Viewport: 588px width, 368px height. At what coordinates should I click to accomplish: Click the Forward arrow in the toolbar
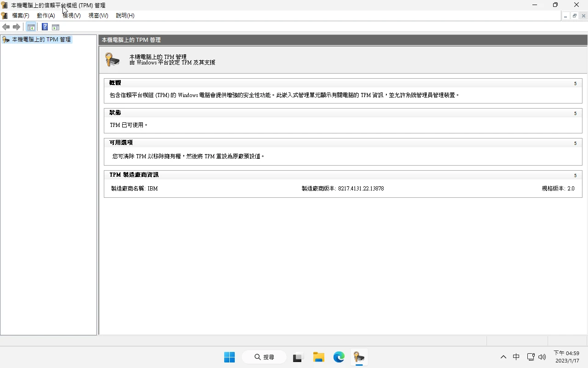pyautogui.click(x=17, y=27)
